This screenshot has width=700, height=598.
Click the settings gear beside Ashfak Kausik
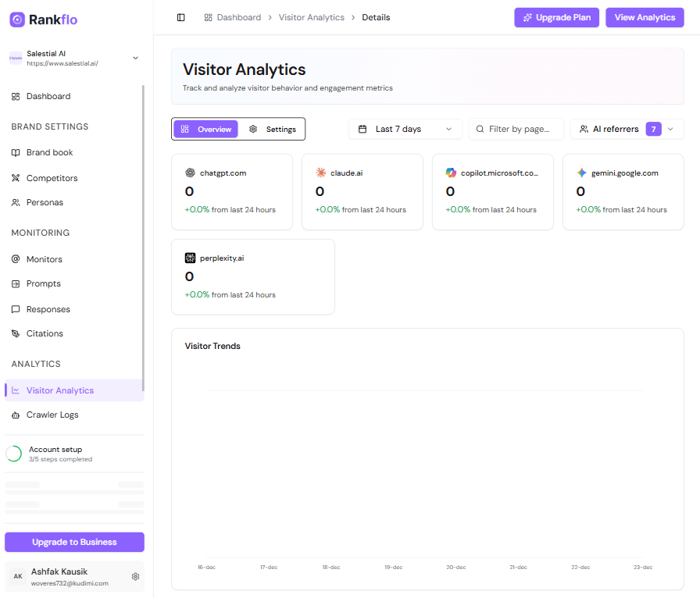click(135, 576)
